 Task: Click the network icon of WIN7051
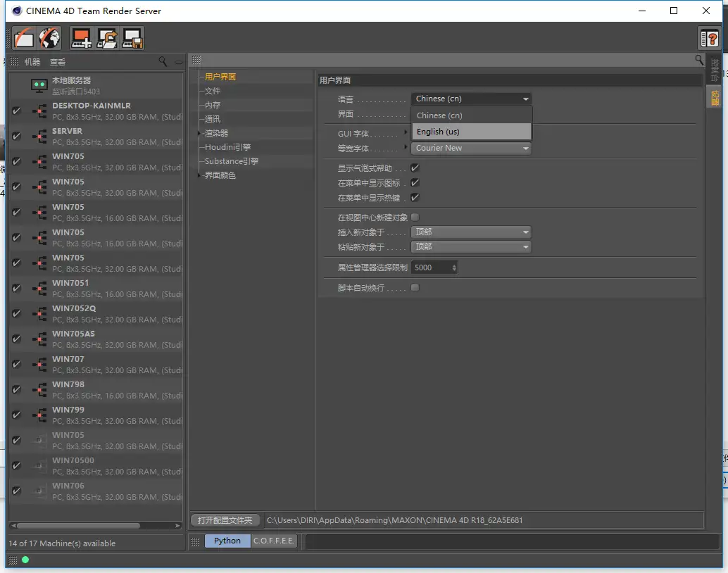pos(40,289)
